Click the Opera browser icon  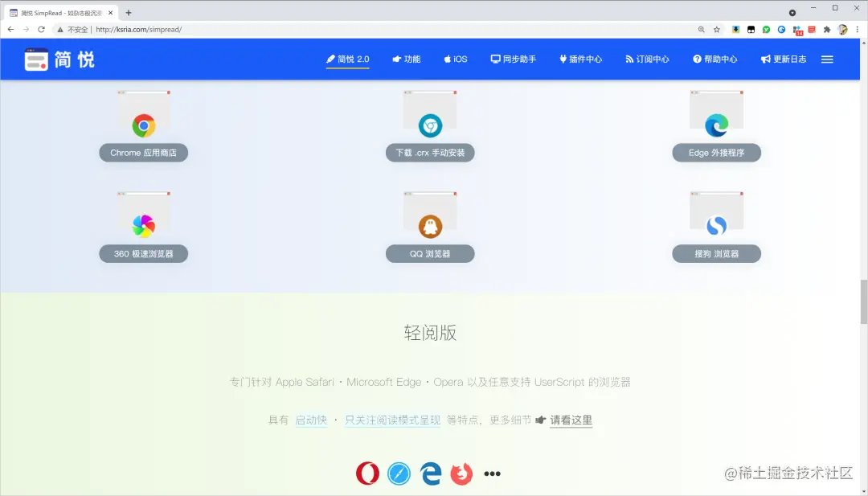coord(367,473)
